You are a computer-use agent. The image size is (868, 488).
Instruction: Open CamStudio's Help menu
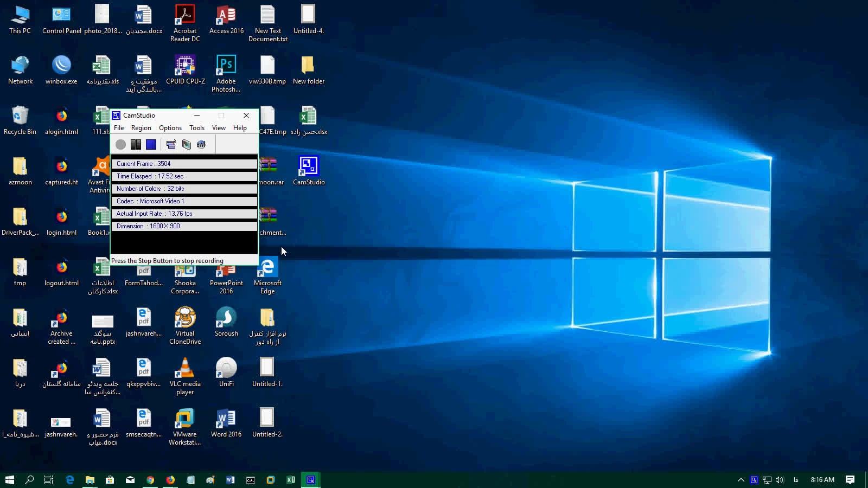pyautogui.click(x=240, y=128)
